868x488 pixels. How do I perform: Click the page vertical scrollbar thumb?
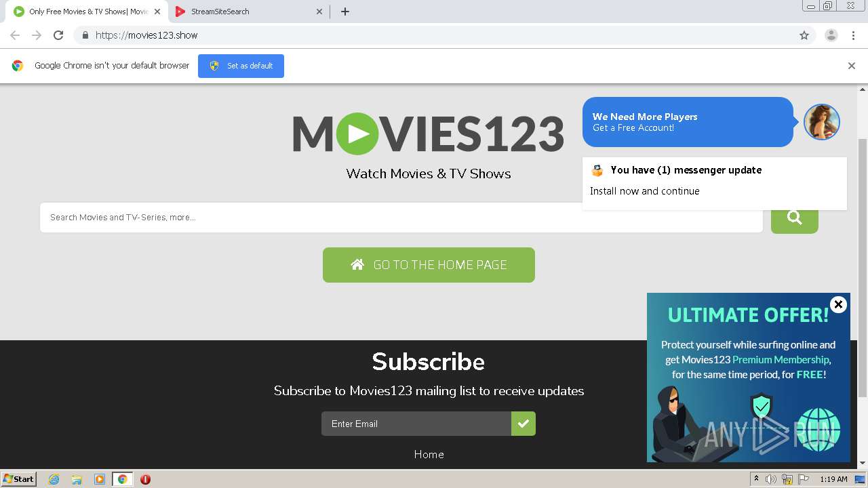coord(863,267)
